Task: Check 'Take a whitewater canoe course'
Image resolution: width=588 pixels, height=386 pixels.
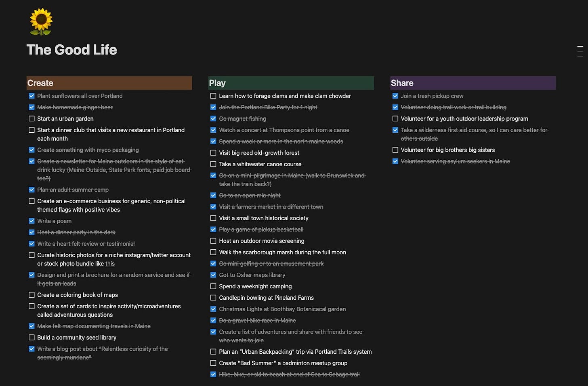Action: tap(213, 164)
